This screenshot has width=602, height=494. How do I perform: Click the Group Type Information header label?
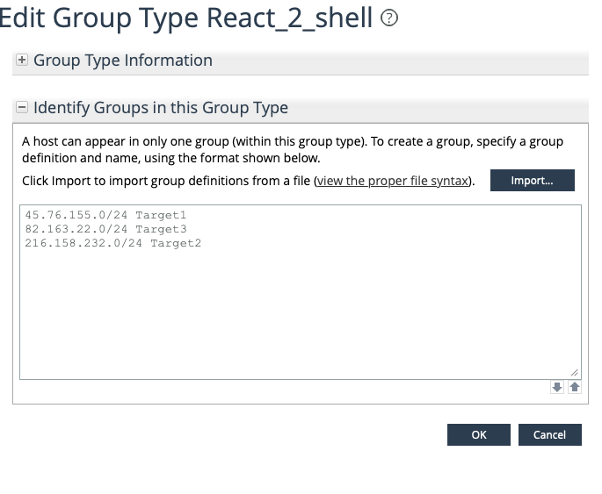(x=123, y=61)
